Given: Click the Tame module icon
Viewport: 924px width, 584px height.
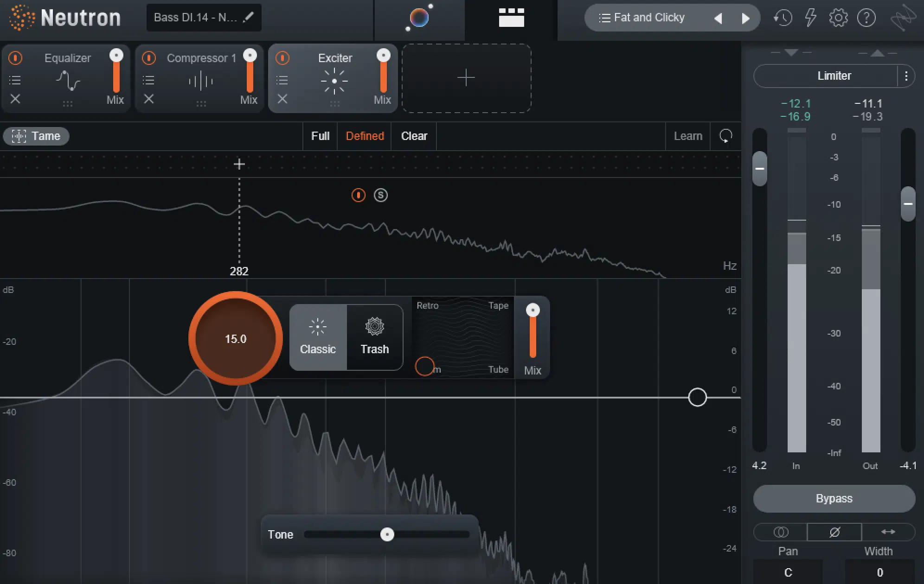Looking at the screenshot, I should [x=19, y=136].
